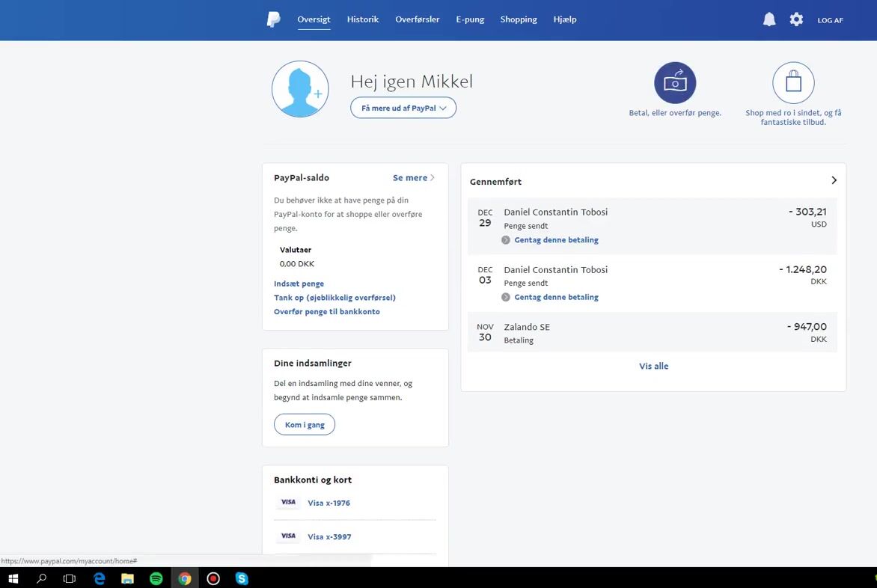877x588 pixels.
Task: Click the profile photo avatar
Action: [300, 89]
